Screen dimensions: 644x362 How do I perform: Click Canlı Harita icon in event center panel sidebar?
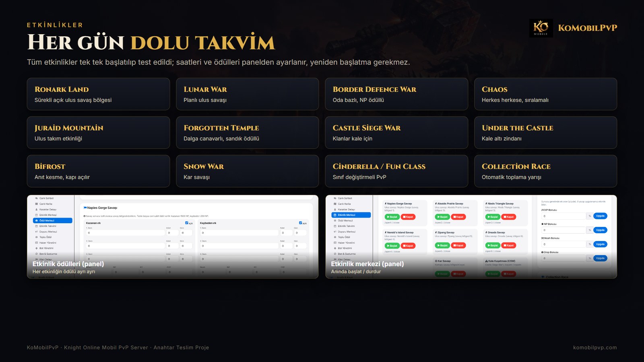click(x=335, y=204)
